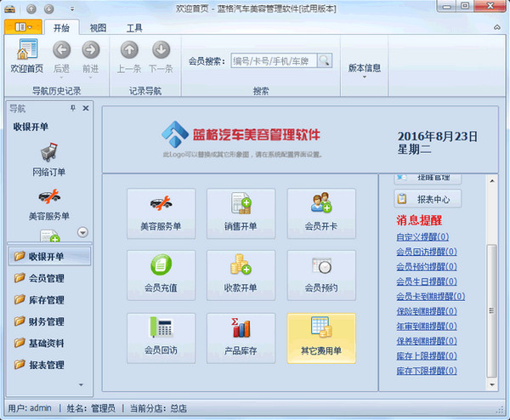Open 库存上限提醒(0) link

(427, 356)
